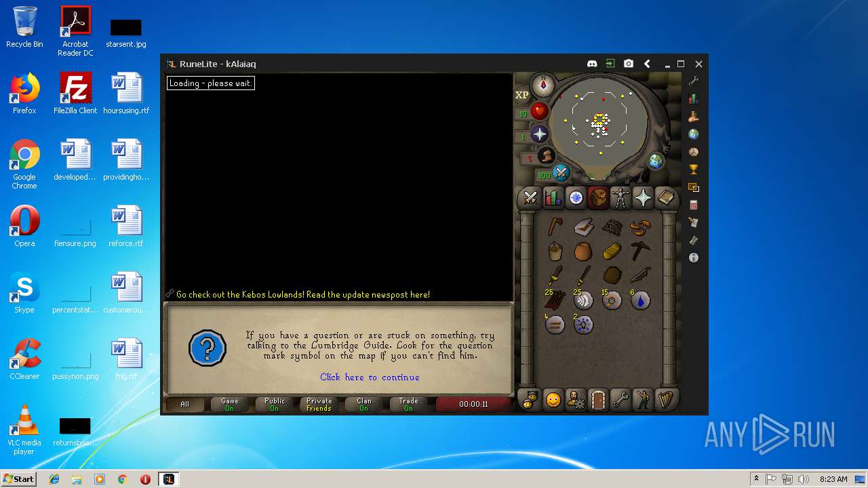868x488 pixels.
Task: Collapse the RuneLite sidebar with the arrow
Action: pos(647,64)
